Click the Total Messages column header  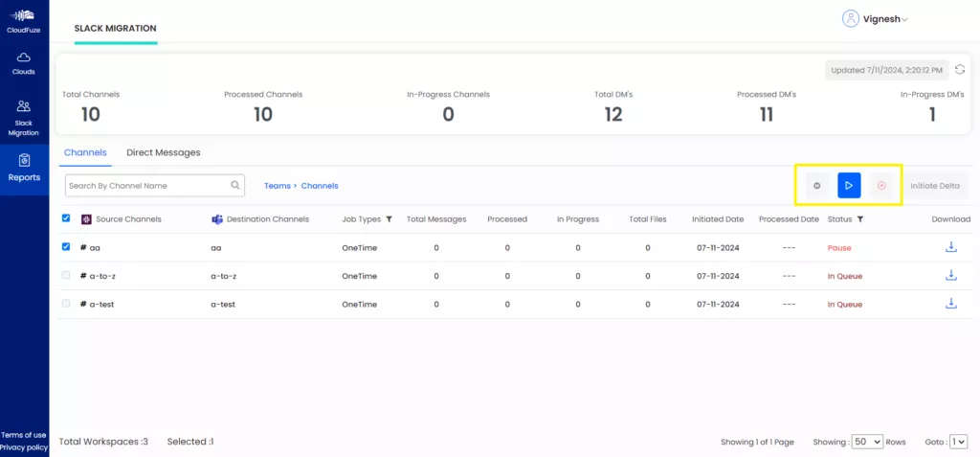436,219
